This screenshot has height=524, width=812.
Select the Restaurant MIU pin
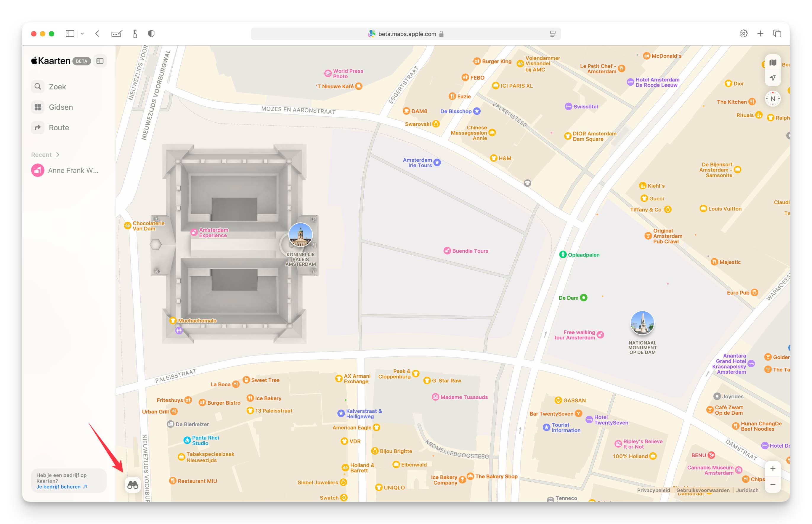point(172,481)
